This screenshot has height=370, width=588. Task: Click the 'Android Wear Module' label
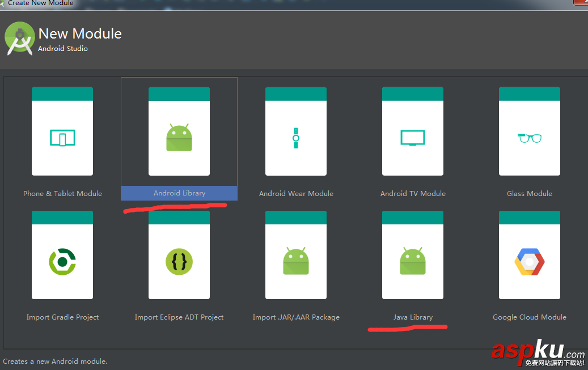[x=296, y=193]
